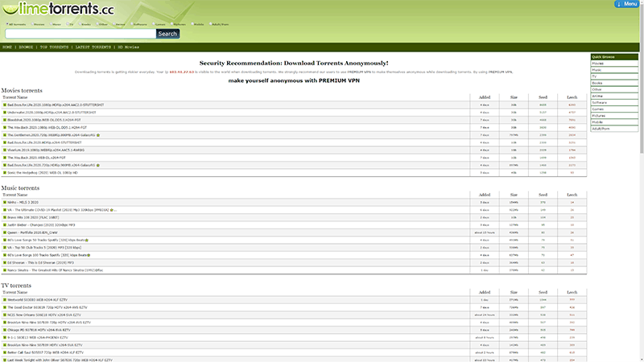Open Software in Quick Browse sidebar
Image resolution: width=644 pixels, height=362 pixels.
coord(614,103)
